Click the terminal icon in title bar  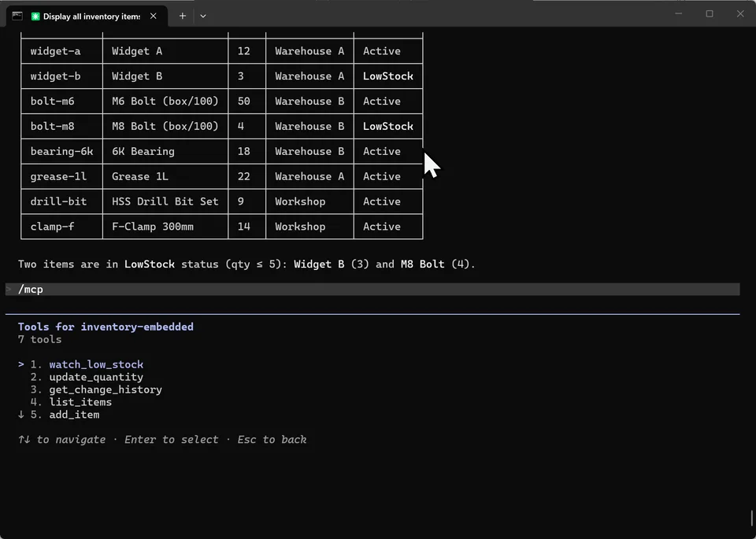[17, 16]
